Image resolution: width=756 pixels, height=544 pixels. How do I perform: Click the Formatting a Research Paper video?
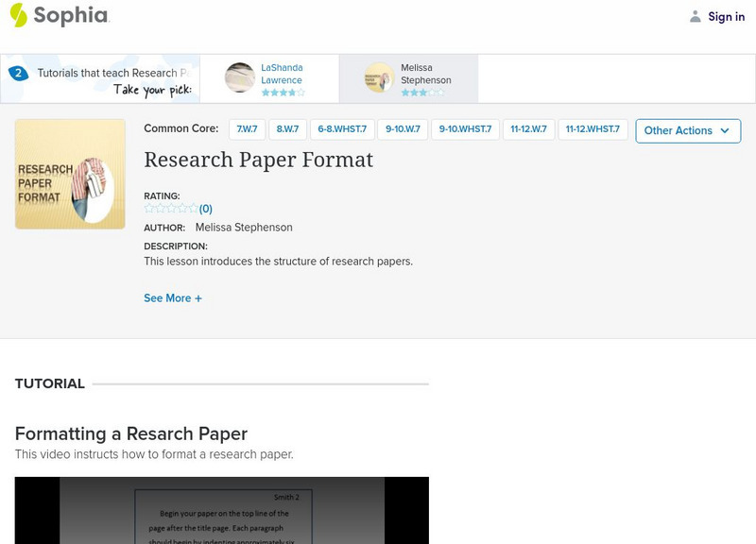tap(222, 510)
